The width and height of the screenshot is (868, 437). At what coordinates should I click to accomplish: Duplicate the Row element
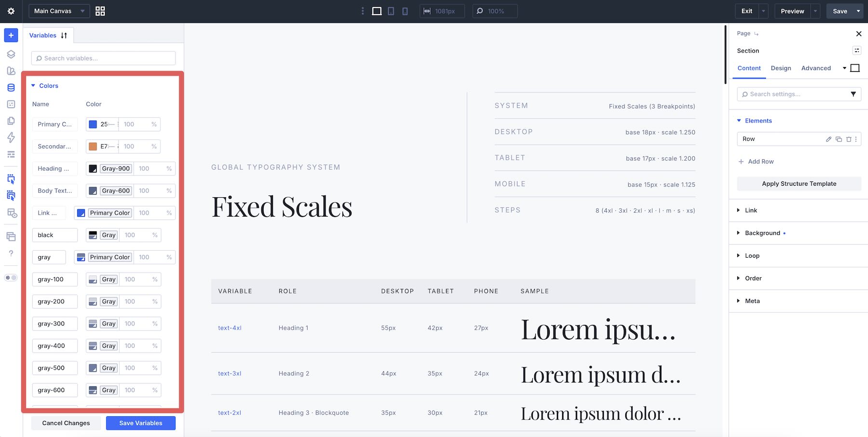click(839, 139)
